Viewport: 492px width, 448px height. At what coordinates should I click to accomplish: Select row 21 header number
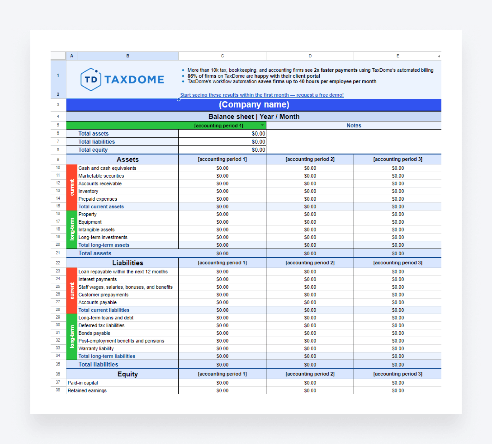(x=58, y=253)
